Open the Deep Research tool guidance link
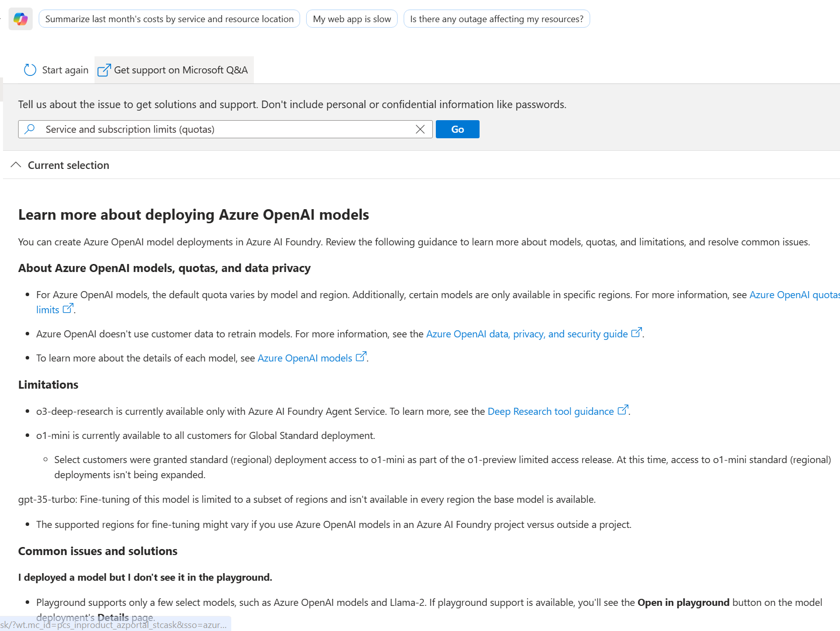Image resolution: width=840 pixels, height=631 pixels. (x=551, y=411)
